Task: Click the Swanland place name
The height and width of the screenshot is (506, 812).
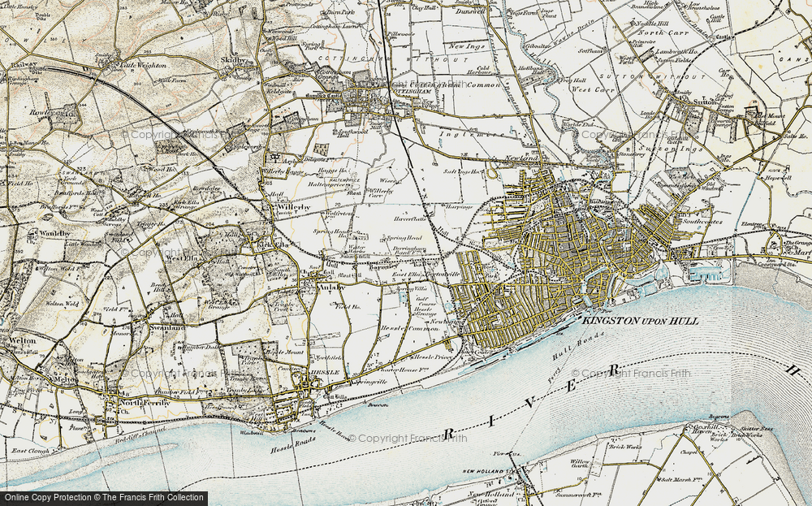Action: tap(166, 328)
